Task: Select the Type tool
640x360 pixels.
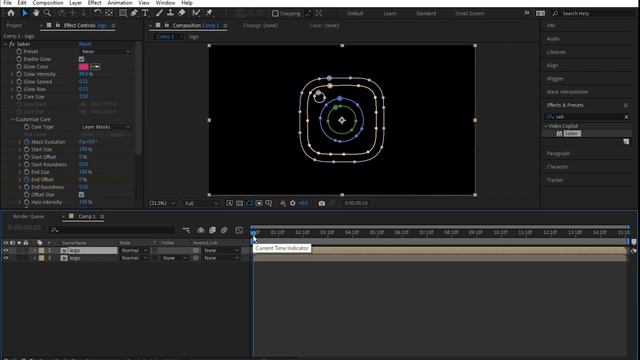Action: point(145,13)
